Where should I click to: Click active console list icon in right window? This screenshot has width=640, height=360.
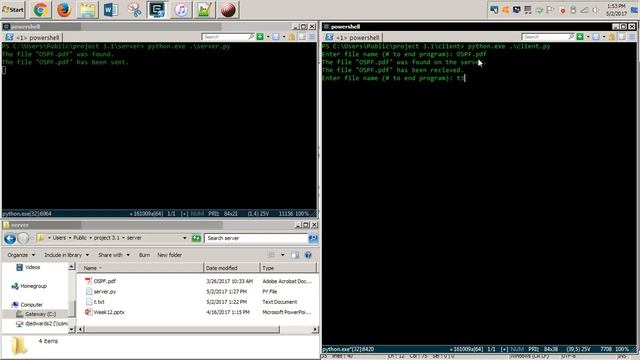pos(596,37)
